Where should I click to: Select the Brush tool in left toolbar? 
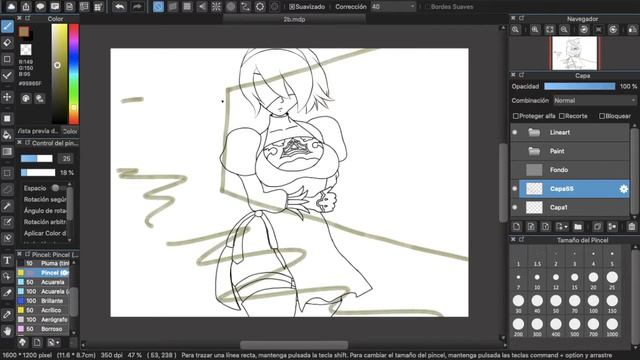click(x=7, y=27)
